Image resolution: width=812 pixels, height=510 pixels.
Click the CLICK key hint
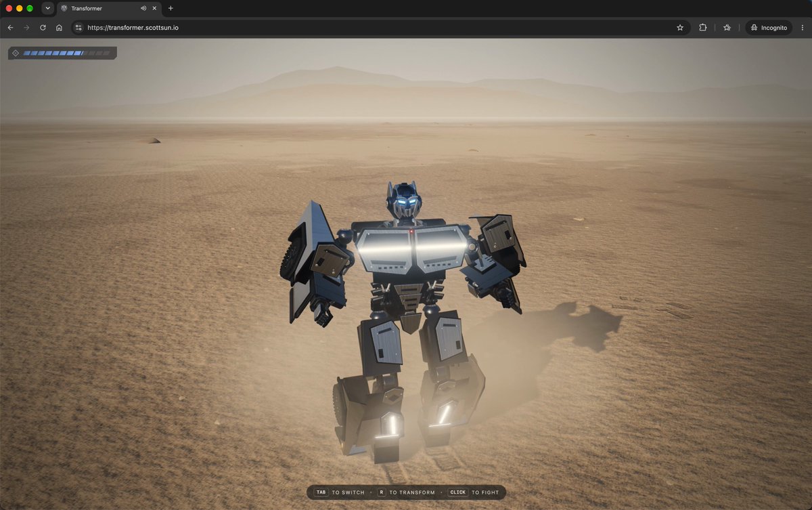(x=458, y=492)
